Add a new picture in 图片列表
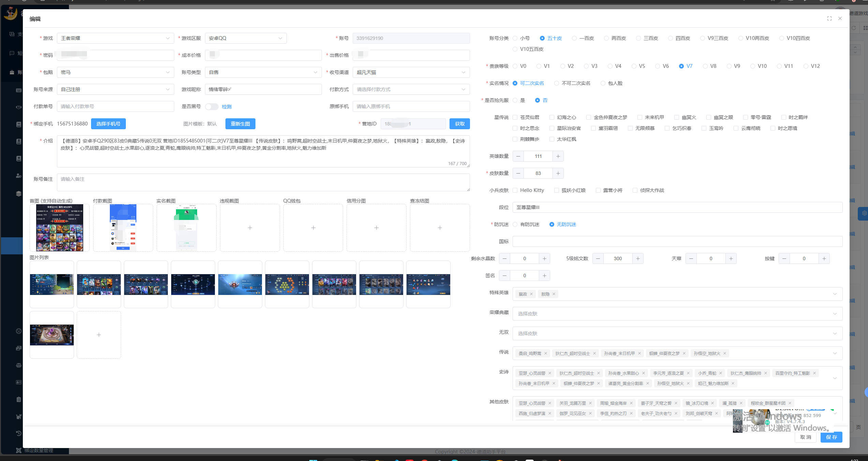Viewport: 868px width, 461px height. [99, 335]
